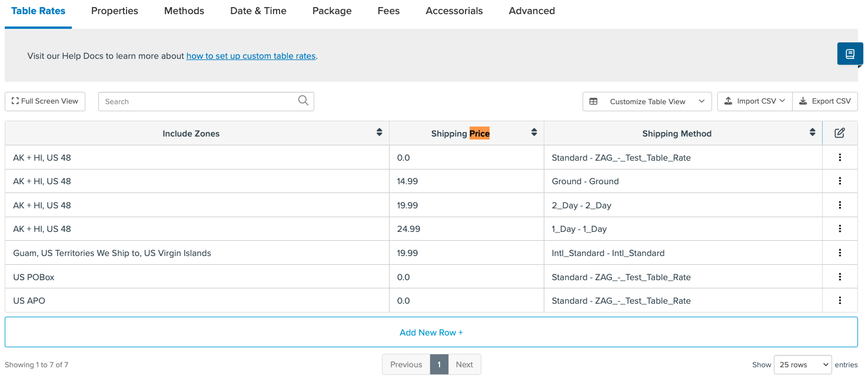Click the Add New Row + button

click(431, 333)
